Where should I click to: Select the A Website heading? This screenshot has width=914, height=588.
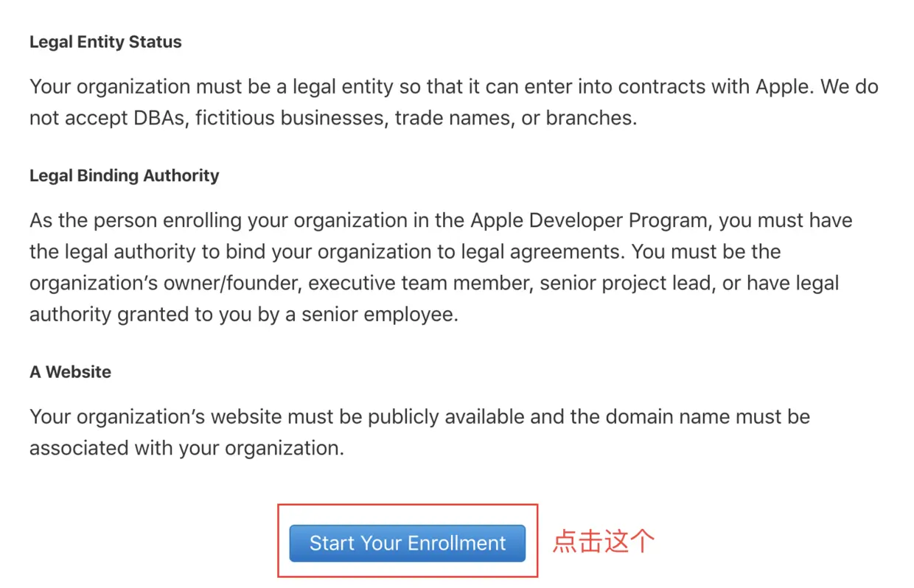(x=71, y=372)
